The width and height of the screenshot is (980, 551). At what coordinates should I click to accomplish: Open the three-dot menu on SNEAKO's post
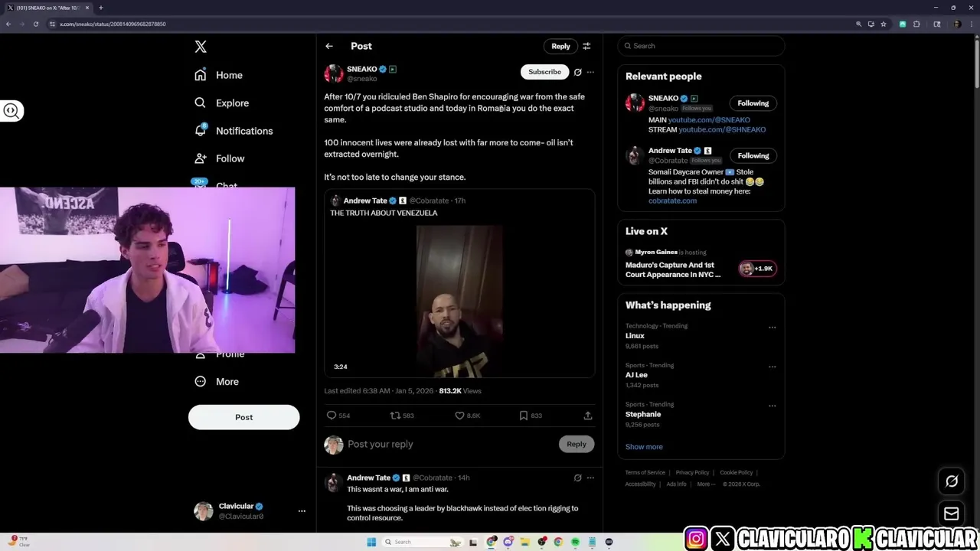[x=590, y=72]
